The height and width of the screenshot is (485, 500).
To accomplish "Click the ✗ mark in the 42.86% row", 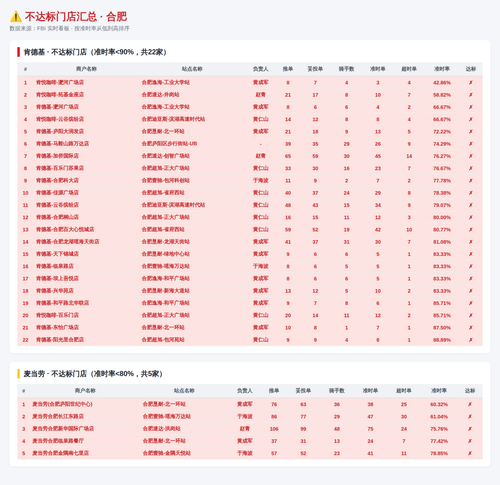I will [x=471, y=82].
